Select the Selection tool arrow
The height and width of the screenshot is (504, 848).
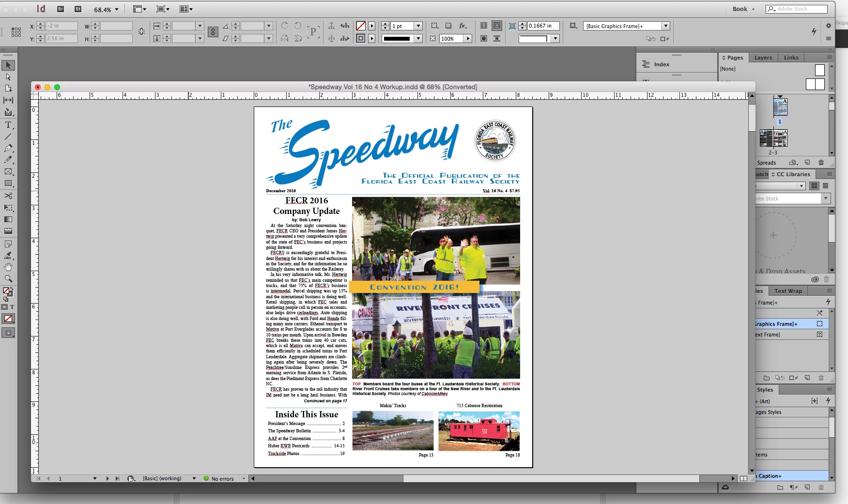click(x=8, y=65)
